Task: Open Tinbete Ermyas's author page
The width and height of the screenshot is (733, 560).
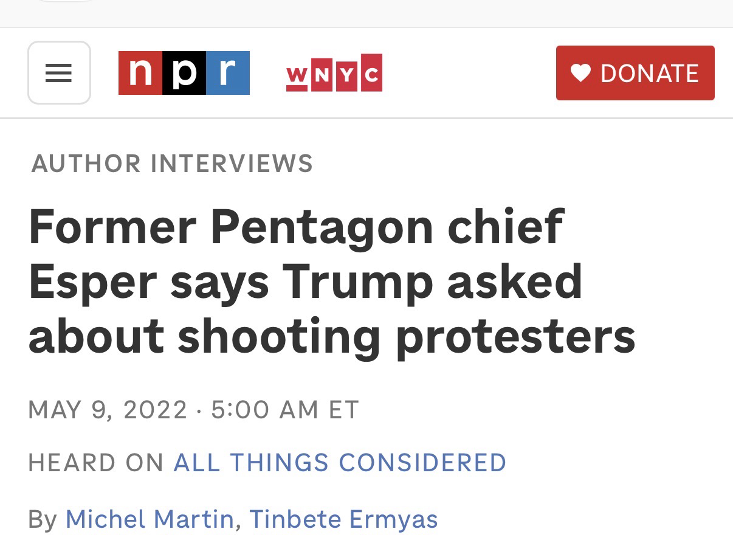Action: (343, 519)
